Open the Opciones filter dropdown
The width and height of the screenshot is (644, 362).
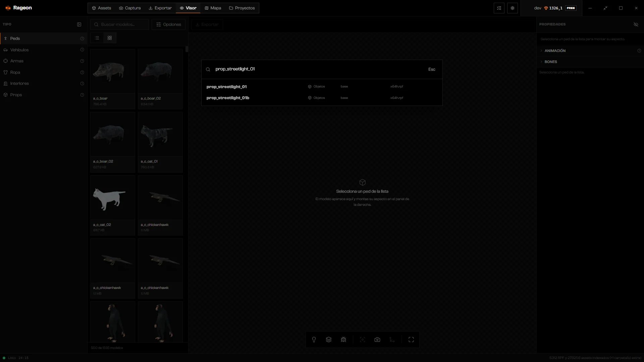click(x=168, y=24)
